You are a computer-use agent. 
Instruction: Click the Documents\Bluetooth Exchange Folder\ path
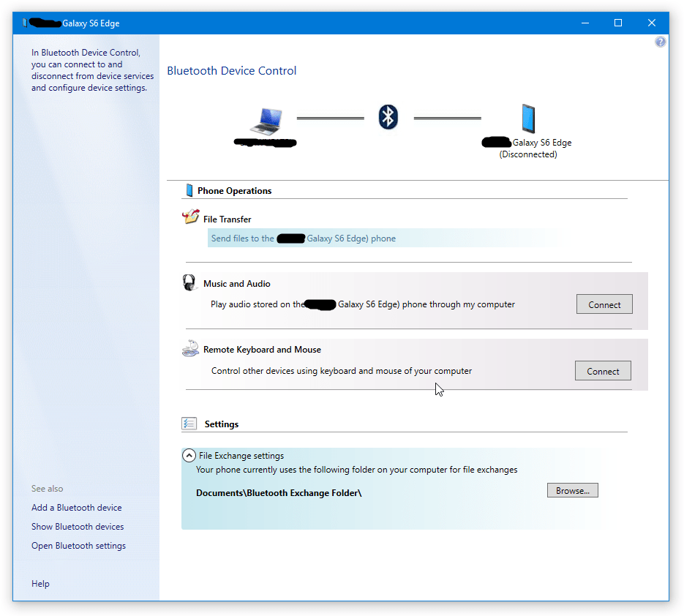[x=279, y=493]
